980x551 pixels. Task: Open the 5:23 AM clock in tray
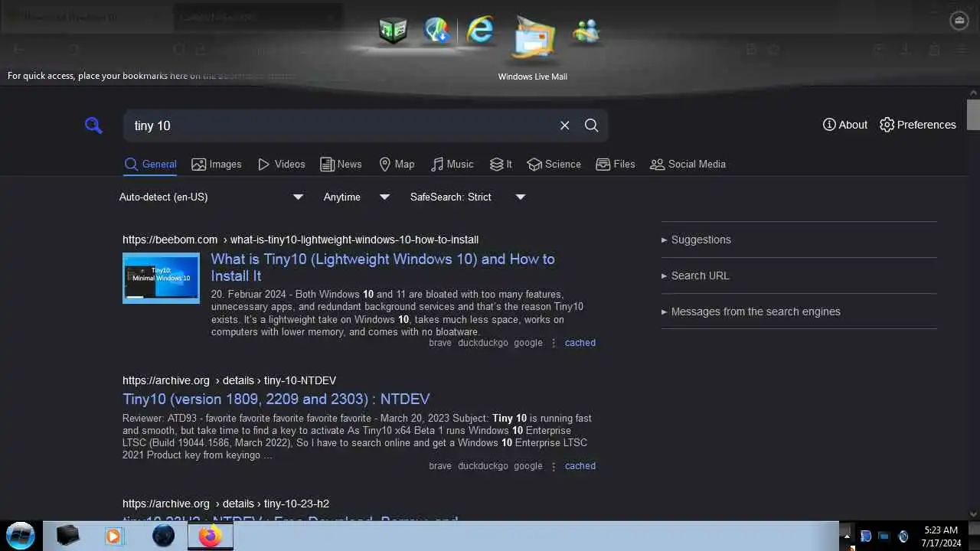pos(941,536)
